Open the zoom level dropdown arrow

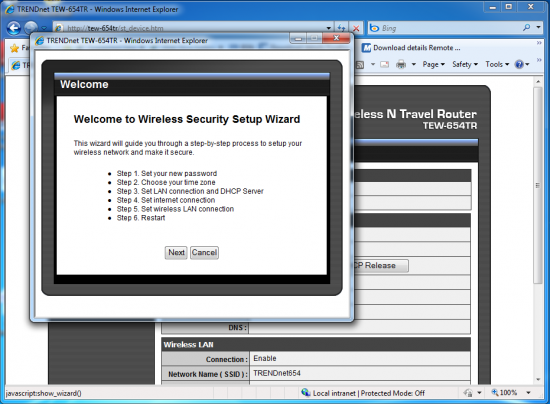point(528,393)
